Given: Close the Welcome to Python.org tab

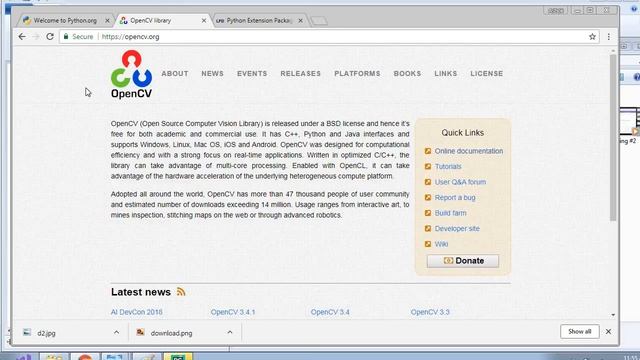Looking at the screenshot, I should coord(107,20).
